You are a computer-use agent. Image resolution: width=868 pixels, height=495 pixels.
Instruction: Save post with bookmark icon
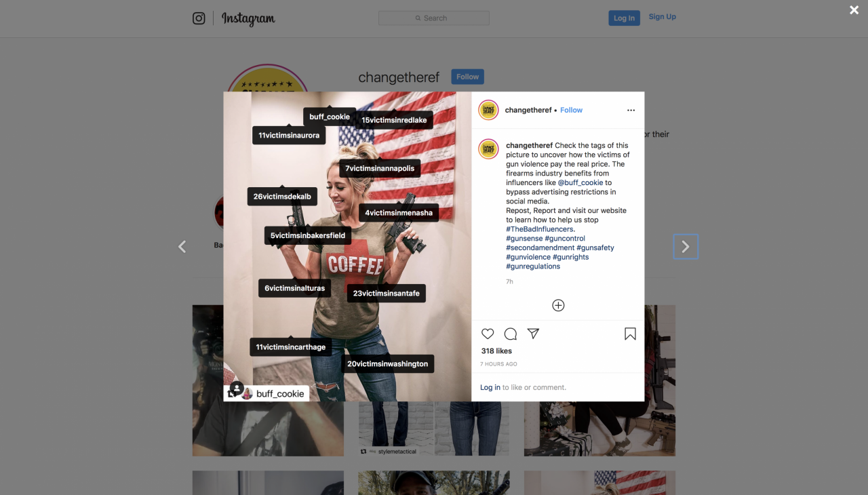630,334
